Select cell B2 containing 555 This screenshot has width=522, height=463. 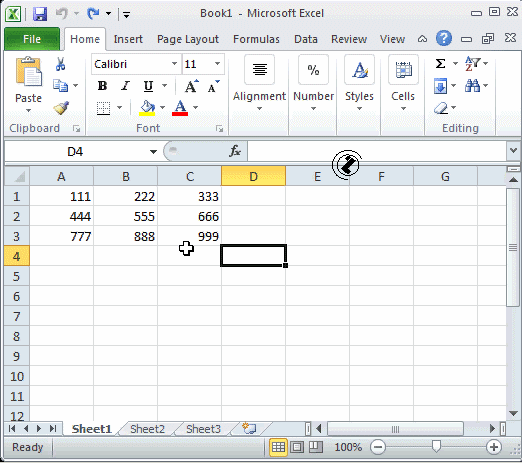[x=125, y=216]
